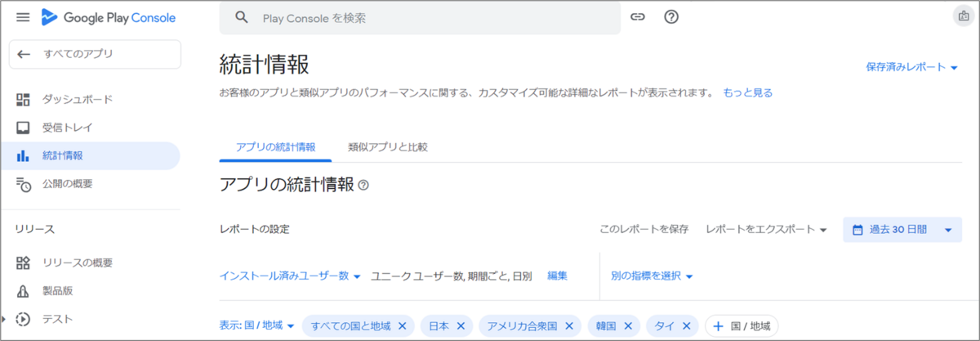The height and width of the screenshot is (341, 980).
Task: Open 保存済みレポート dropdown
Action: (911, 67)
